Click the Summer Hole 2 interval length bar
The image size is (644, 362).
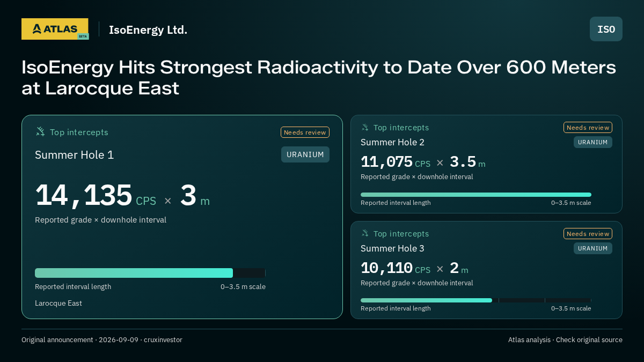tap(476, 195)
